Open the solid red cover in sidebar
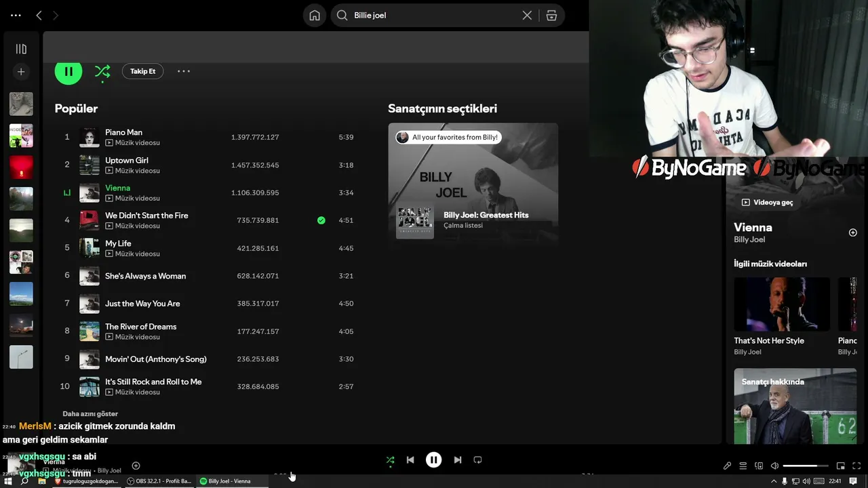Screen dimensions: 868x488 click(x=21, y=167)
